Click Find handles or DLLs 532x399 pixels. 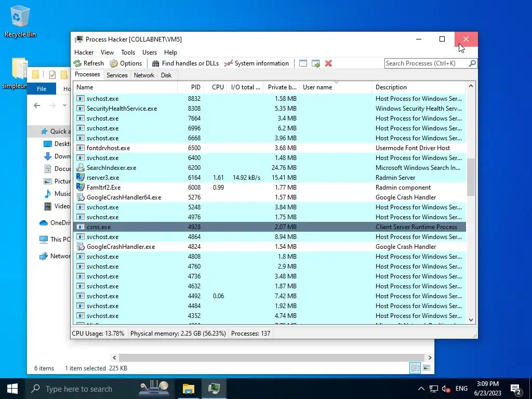click(185, 63)
